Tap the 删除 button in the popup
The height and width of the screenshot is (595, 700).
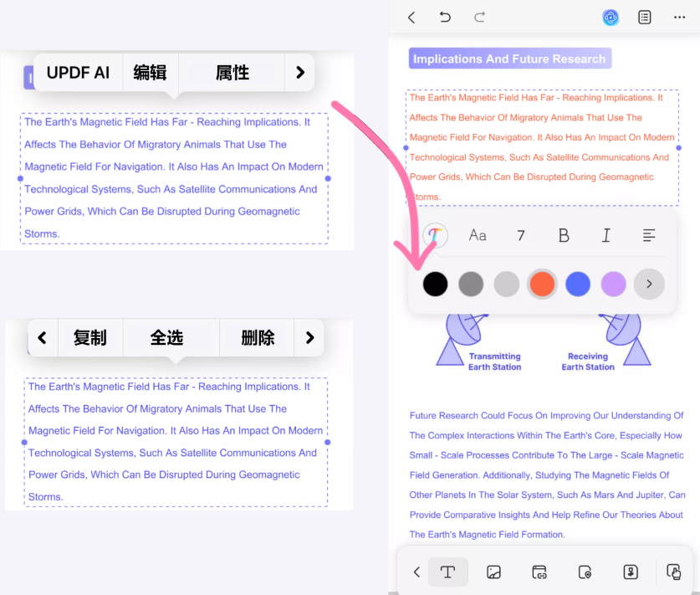pyautogui.click(x=258, y=338)
